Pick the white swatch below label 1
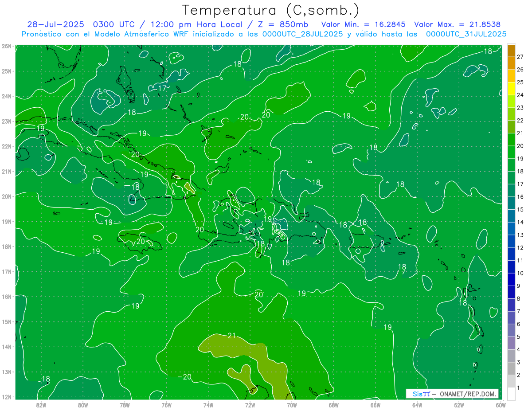This screenshot has width=532, height=411. click(x=512, y=394)
